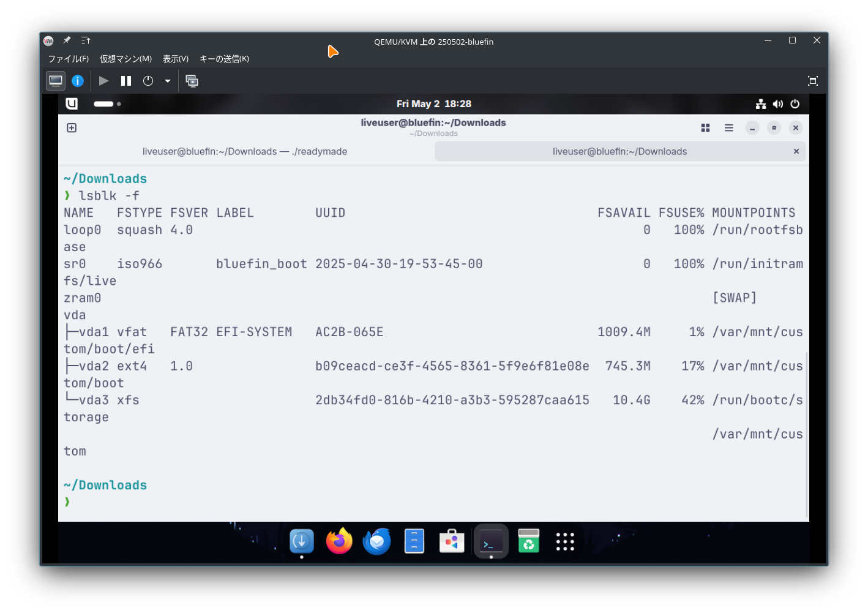868x613 pixels.
Task: Click the 'lsblk -f' command text
Action: coord(109,196)
